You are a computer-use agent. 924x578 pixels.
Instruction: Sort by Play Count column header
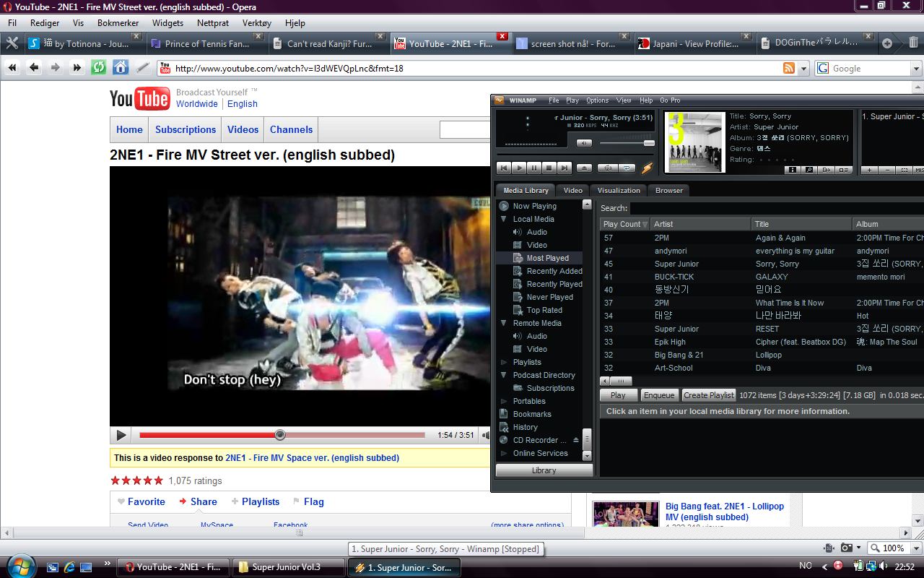(x=625, y=224)
